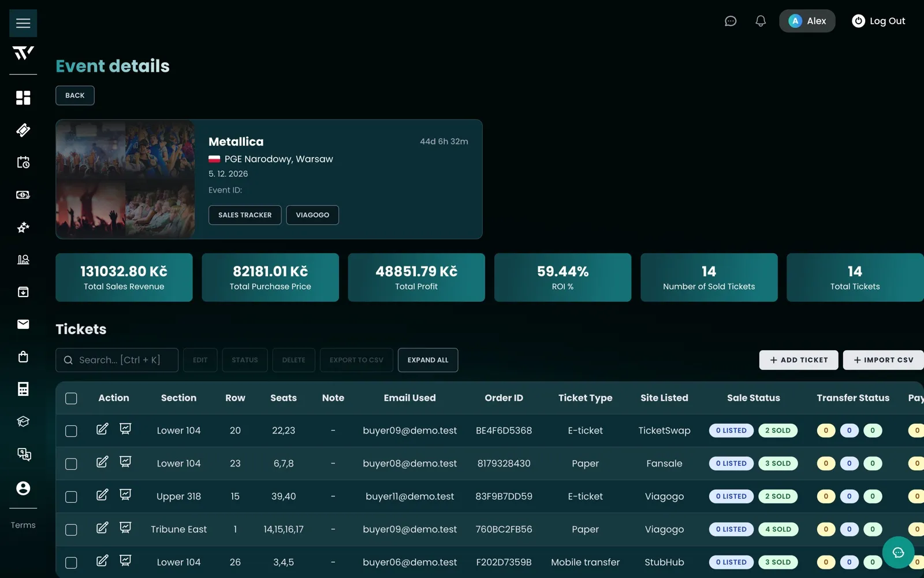Click the 0 LISTED badge for Fansale row

click(731, 464)
